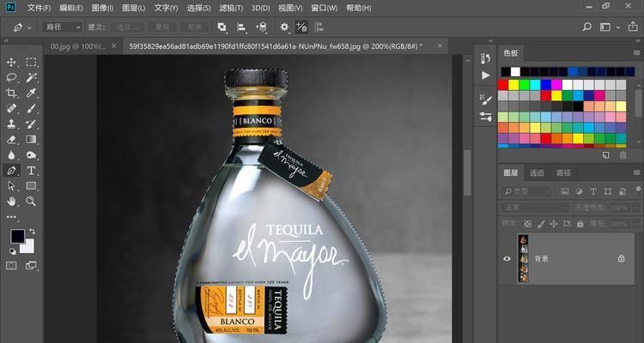The width and height of the screenshot is (644, 343).
Task: Select the Eyedropper tool
Action: click(31, 93)
